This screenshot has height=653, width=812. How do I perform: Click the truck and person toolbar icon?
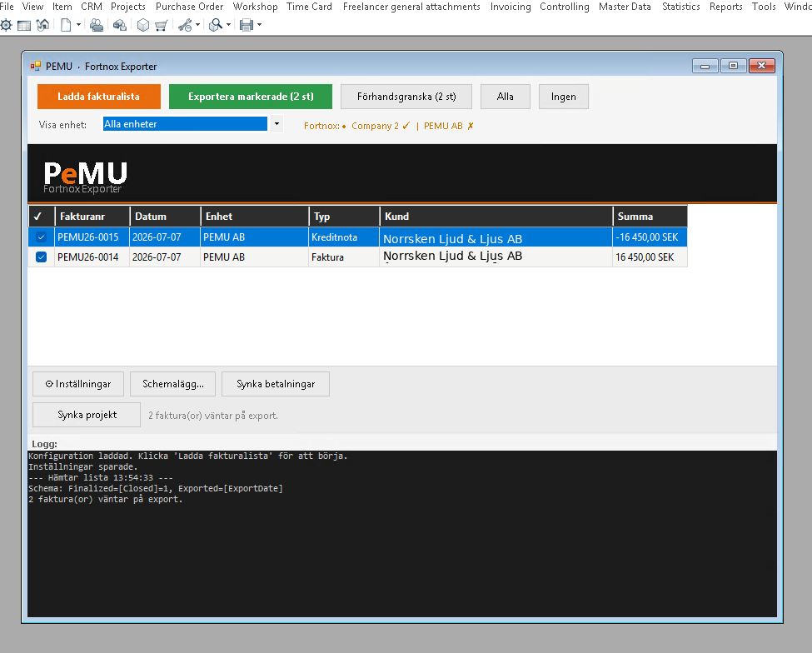pyautogui.click(x=120, y=25)
